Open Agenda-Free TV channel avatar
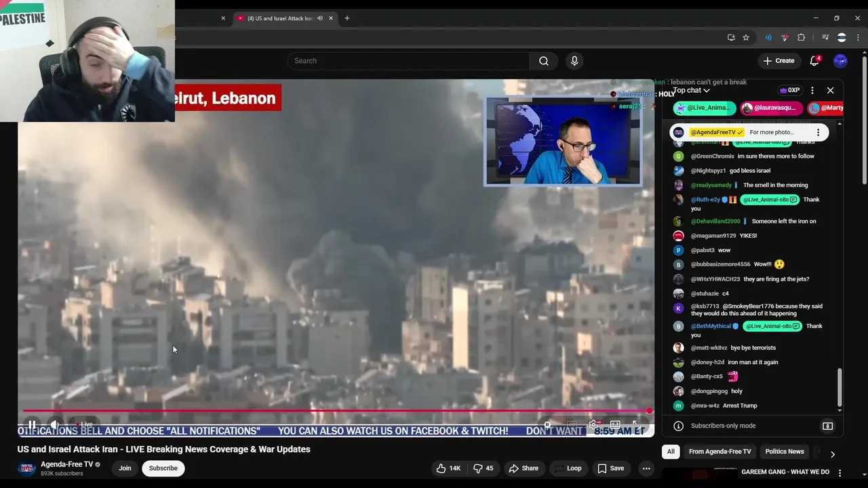This screenshot has width=868, height=488. pos(26,468)
